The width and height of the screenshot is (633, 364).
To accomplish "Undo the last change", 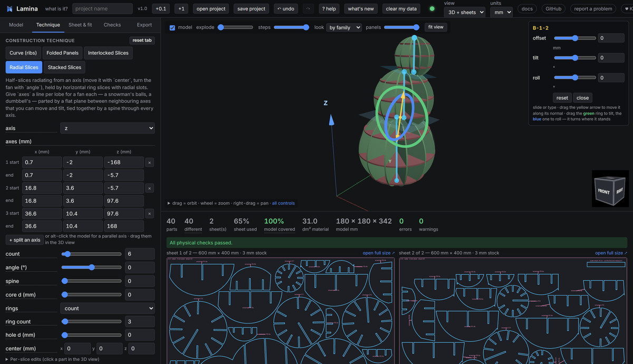I will [285, 9].
